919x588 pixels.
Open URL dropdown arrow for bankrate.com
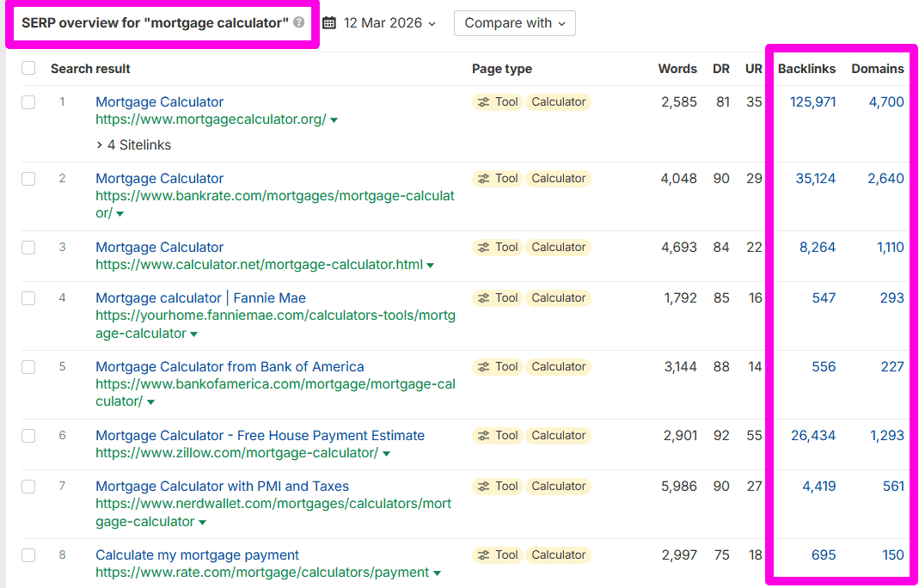(120, 214)
